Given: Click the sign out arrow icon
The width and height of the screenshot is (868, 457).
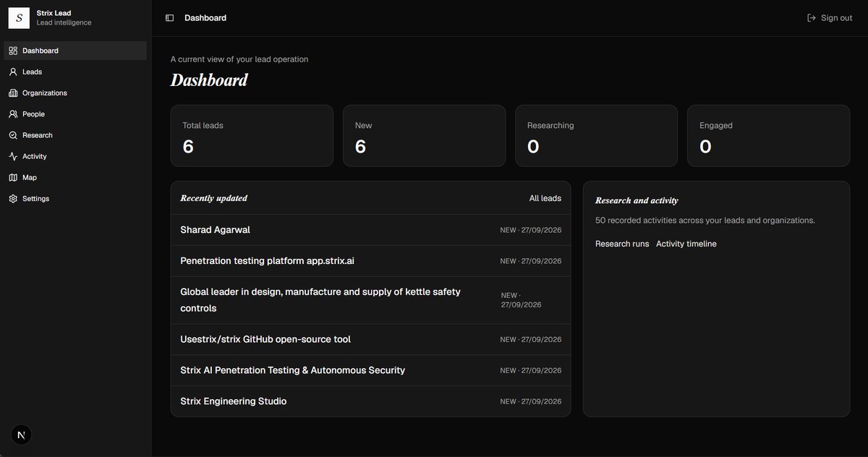Looking at the screenshot, I should click(x=812, y=18).
